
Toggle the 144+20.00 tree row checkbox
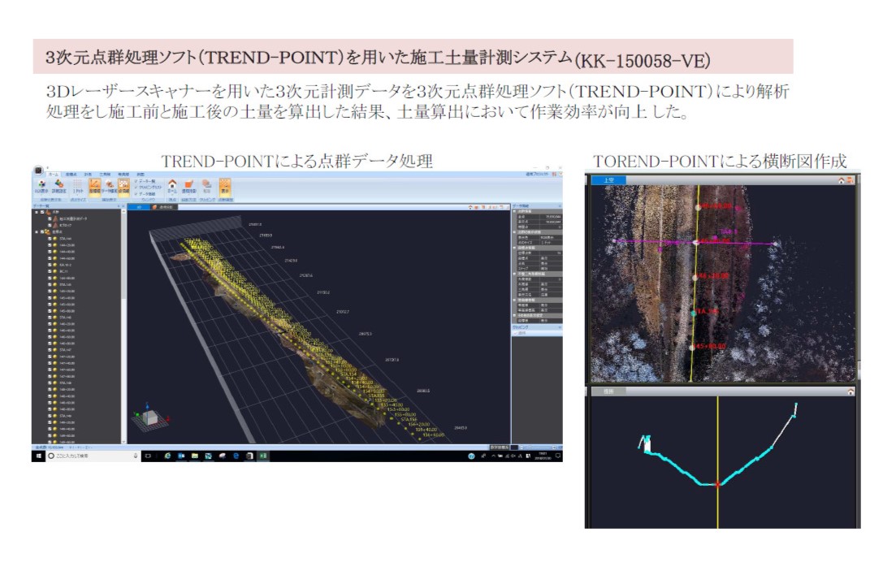point(50,245)
